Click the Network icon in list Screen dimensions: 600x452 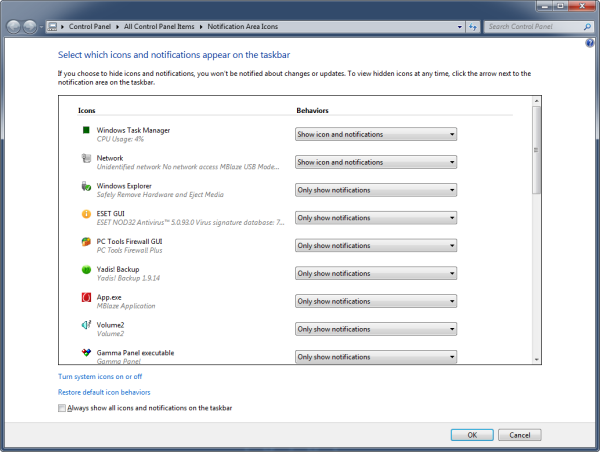(86, 159)
